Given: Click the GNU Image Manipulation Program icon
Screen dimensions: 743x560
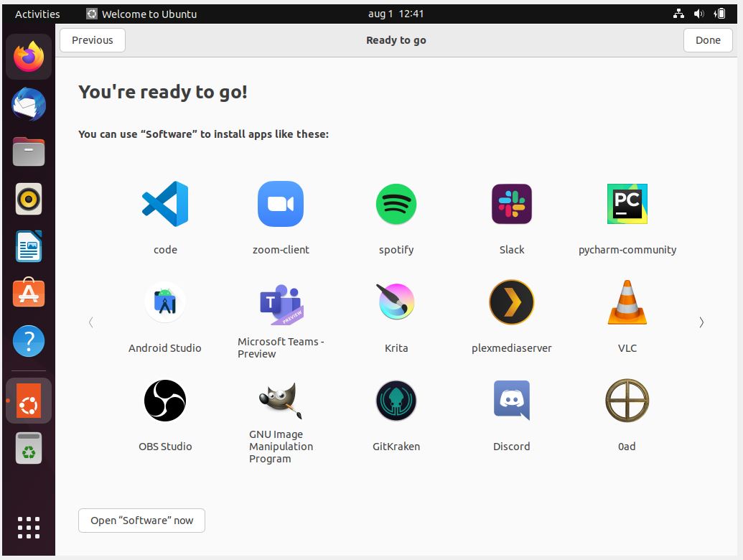Looking at the screenshot, I should coord(281,401).
